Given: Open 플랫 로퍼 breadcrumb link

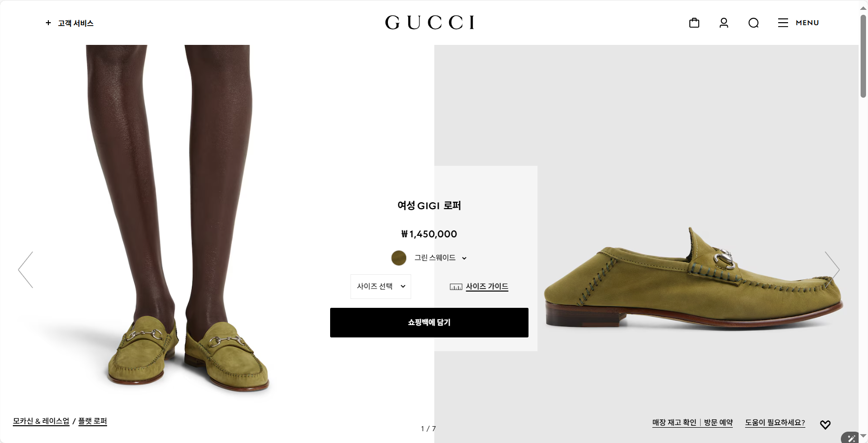Looking at the screenshot, I should [x=92, y=421].
